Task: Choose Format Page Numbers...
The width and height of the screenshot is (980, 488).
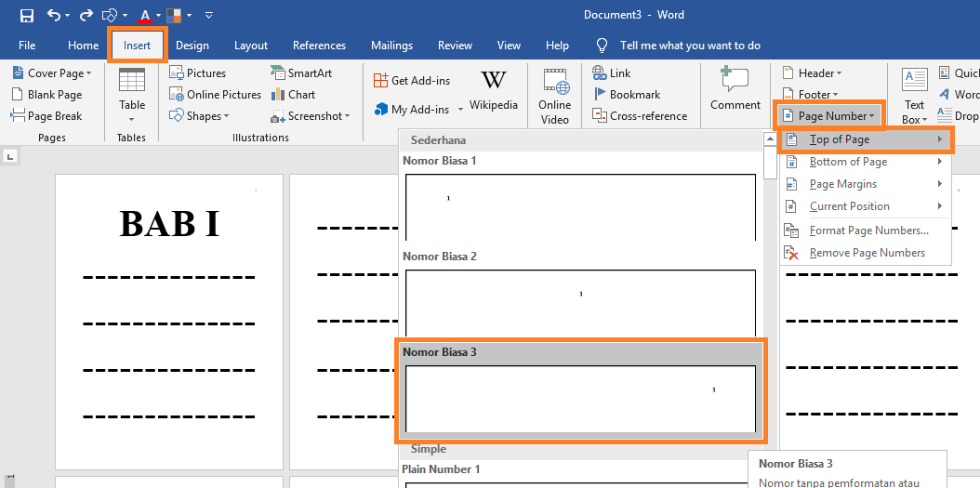Action: (x=865, y=231)
